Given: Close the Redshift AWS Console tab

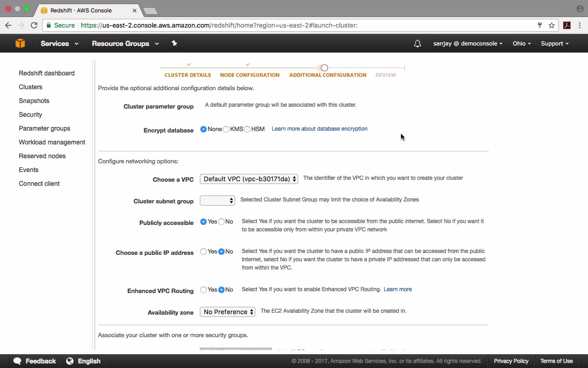Looking at the screenshot, I should tap(135, 10).
